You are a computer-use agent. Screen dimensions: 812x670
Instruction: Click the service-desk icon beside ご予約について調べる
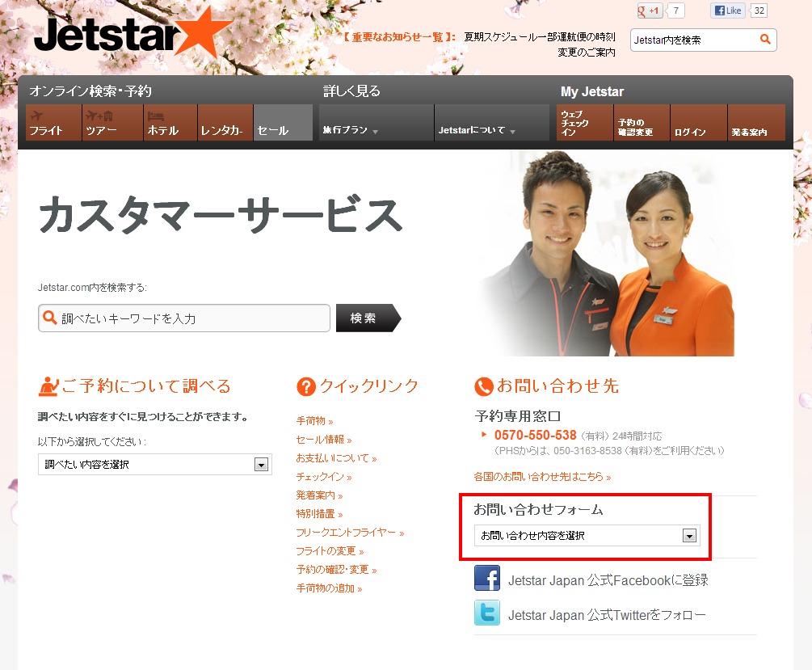(48, 386)
